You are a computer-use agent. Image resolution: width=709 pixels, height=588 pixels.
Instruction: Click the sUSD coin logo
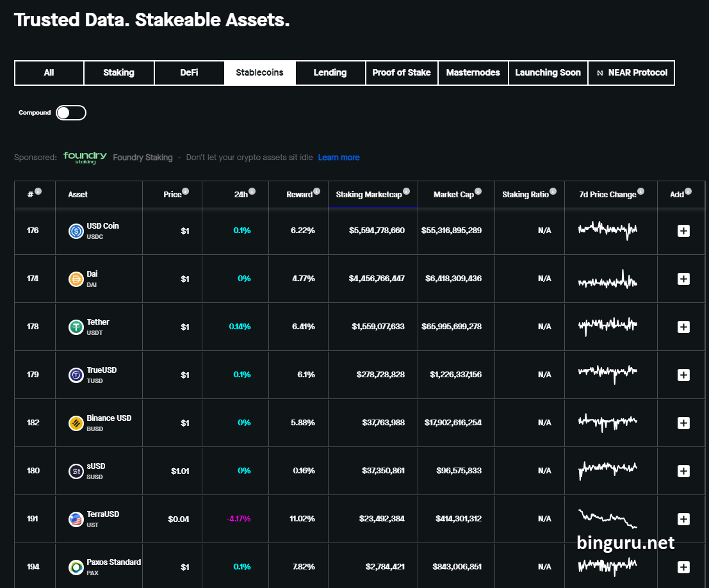click(76, 471)
